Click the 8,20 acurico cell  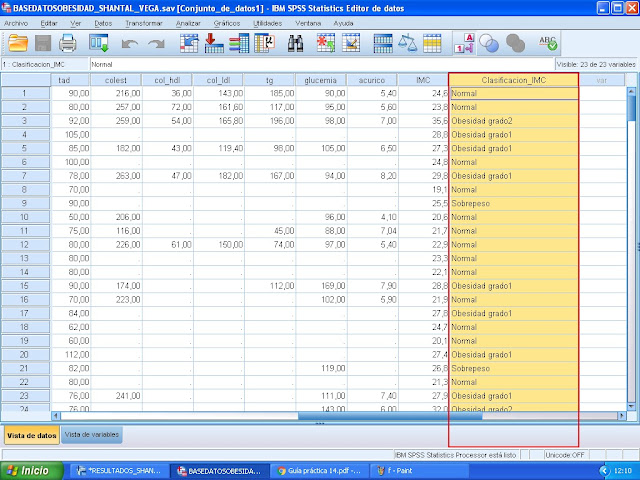372,176
